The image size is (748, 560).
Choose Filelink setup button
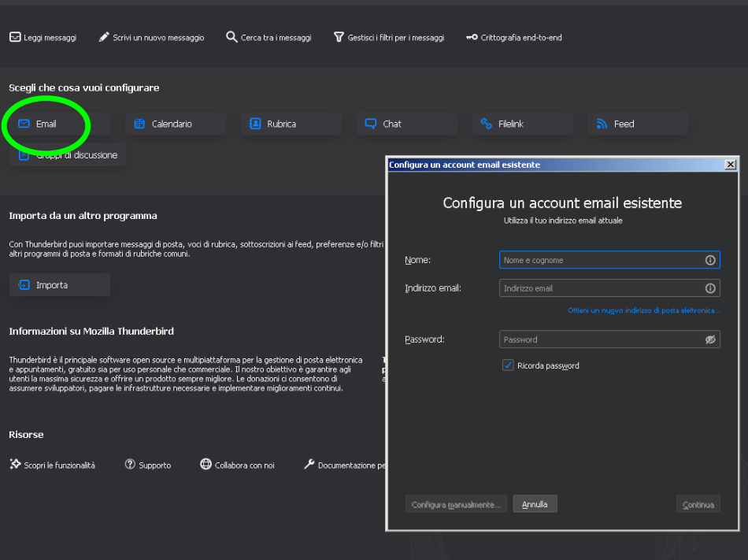522,124
